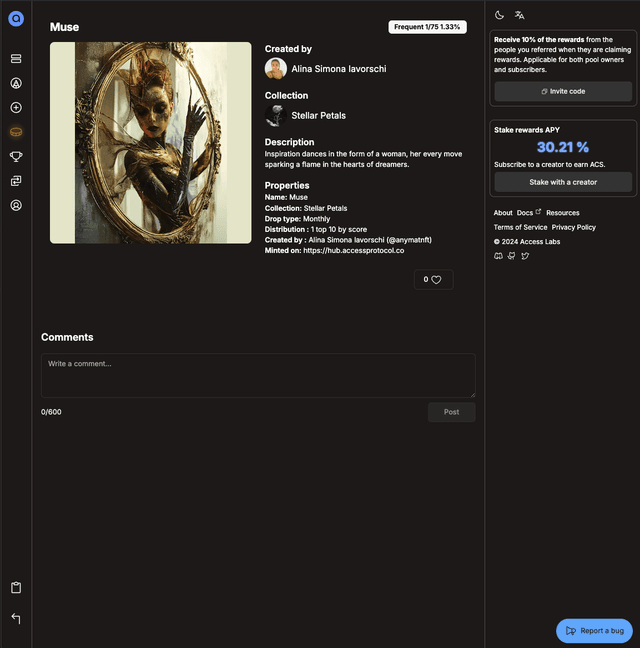Click the Report a bug button
The image size is (640, 648).
pos(594,631)
